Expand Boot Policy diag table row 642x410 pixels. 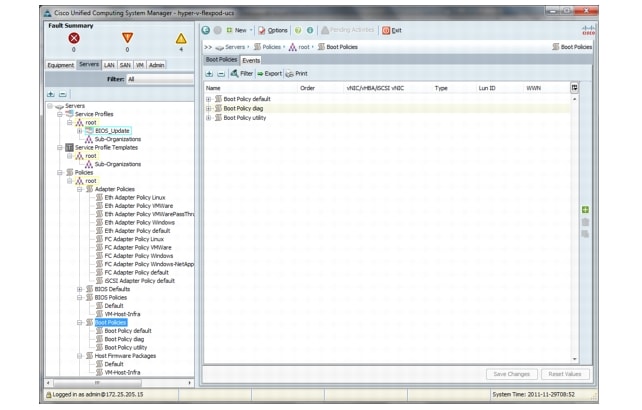[208, 109]
